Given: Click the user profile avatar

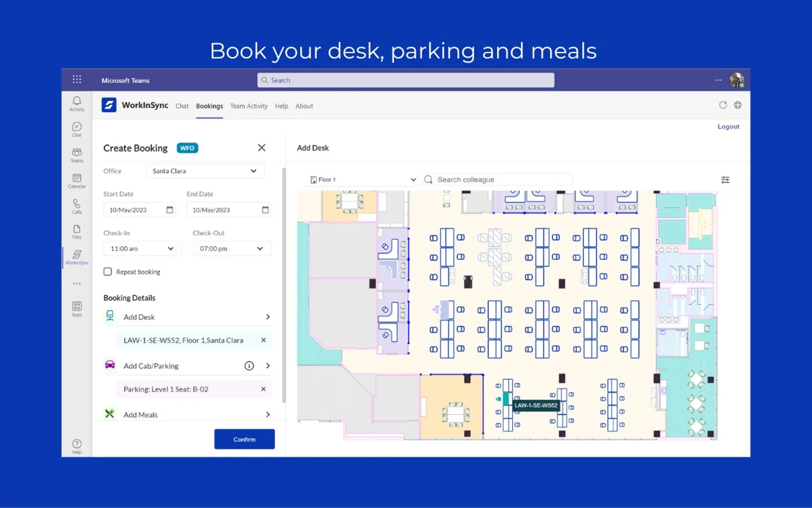Looking at the screenshot, I should [x=737, y=80].
